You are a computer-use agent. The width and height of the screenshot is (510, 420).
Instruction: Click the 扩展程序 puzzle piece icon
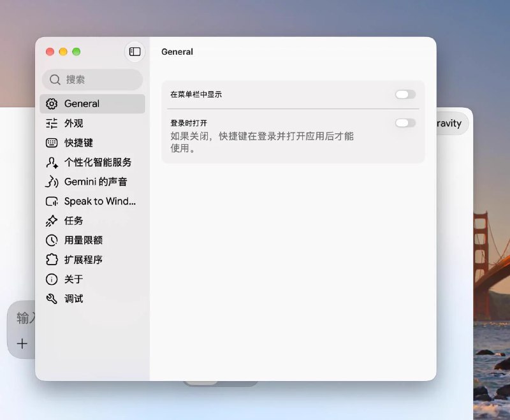click(x=52, y=260)
